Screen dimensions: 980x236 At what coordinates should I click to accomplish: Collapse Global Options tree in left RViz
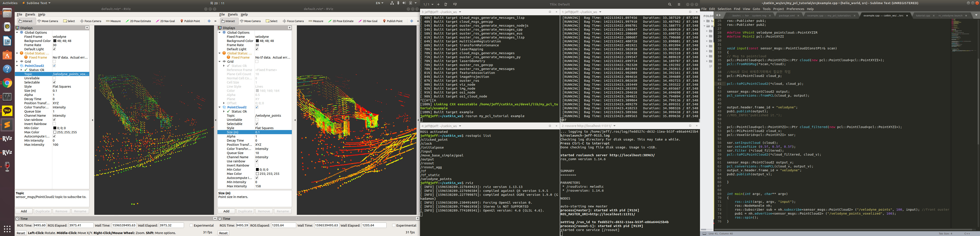[x=17, y=33]
